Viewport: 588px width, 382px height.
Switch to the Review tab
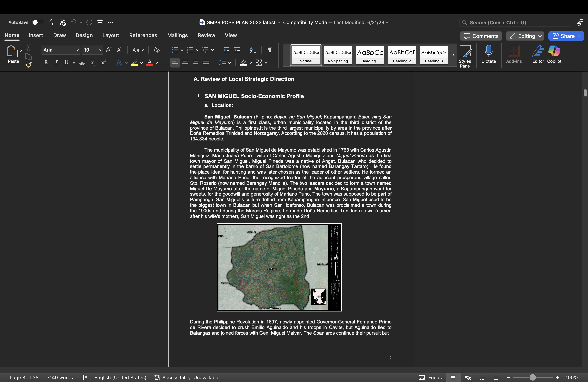pos(206,35)
